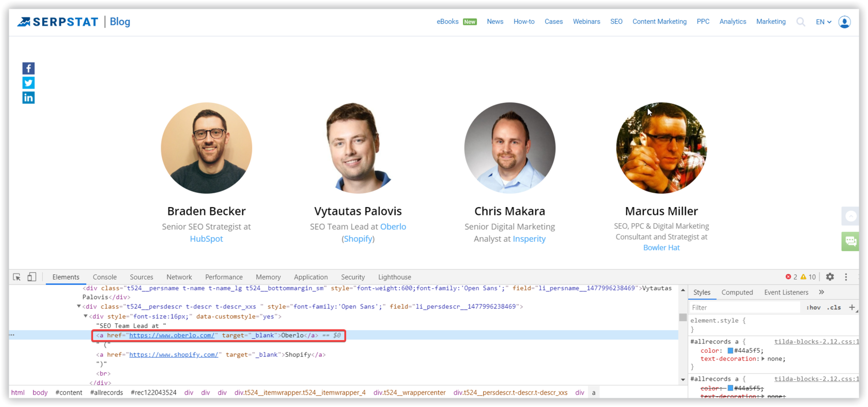Screen dimensions: 868x407
Task: Follow the Oberlo link under Vytautas Palovis
Action: (x=393, y=226)
